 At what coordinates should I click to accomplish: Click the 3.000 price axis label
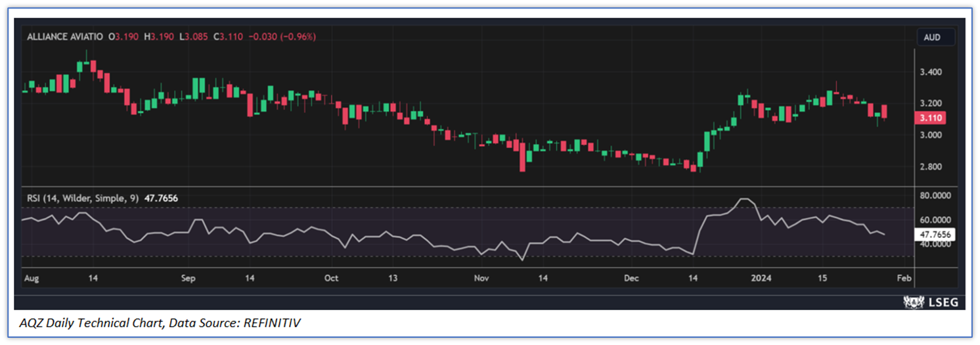click(931, 135)
